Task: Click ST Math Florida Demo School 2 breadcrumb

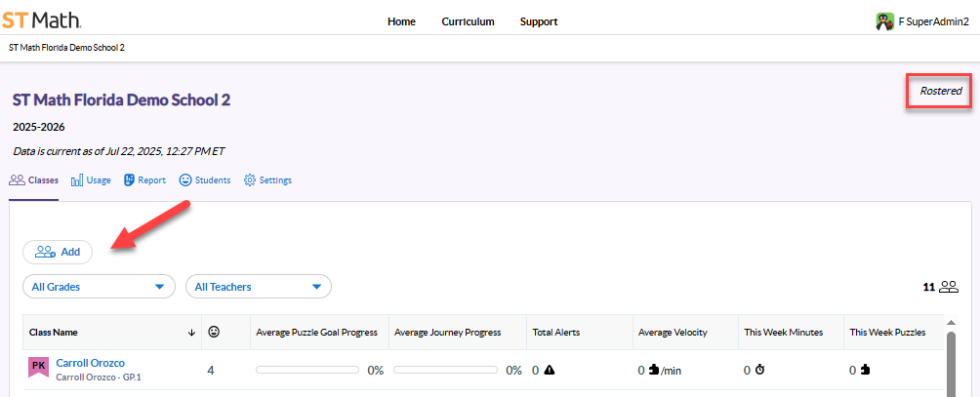Action: point(67,48)
